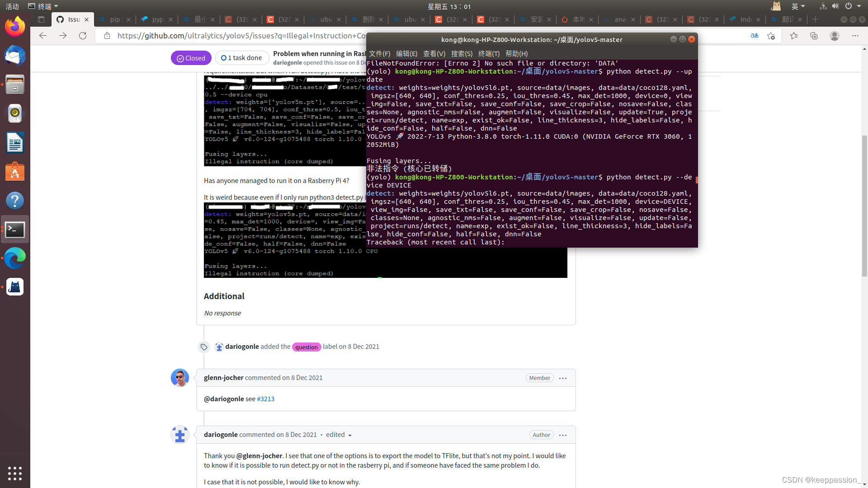Click the browser refresh icon

tap(83, 36)
